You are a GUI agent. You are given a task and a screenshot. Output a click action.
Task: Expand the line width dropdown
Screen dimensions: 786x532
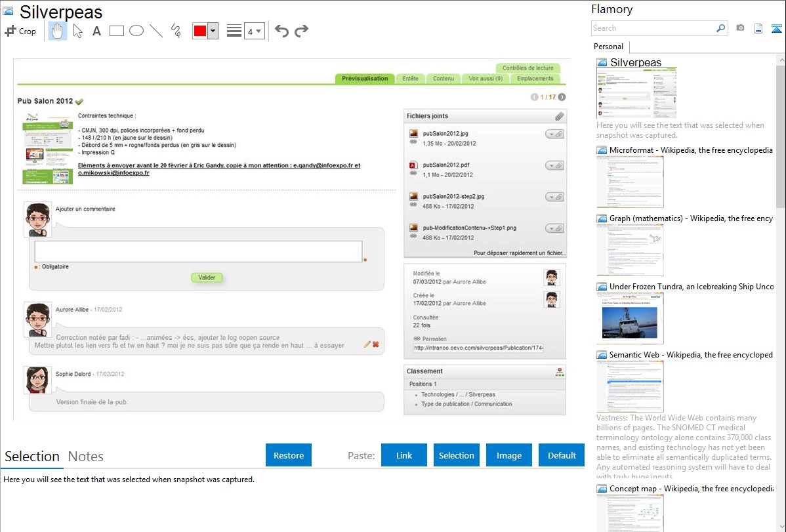[x=255, y=31]
